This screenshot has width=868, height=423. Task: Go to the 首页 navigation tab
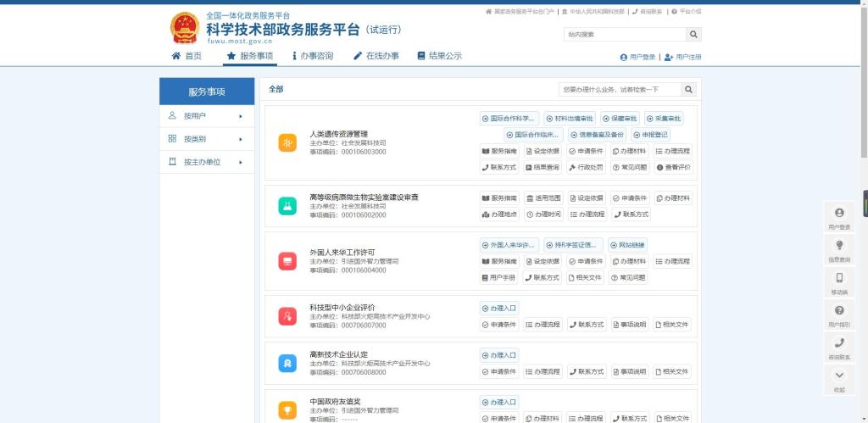(186, 56)
